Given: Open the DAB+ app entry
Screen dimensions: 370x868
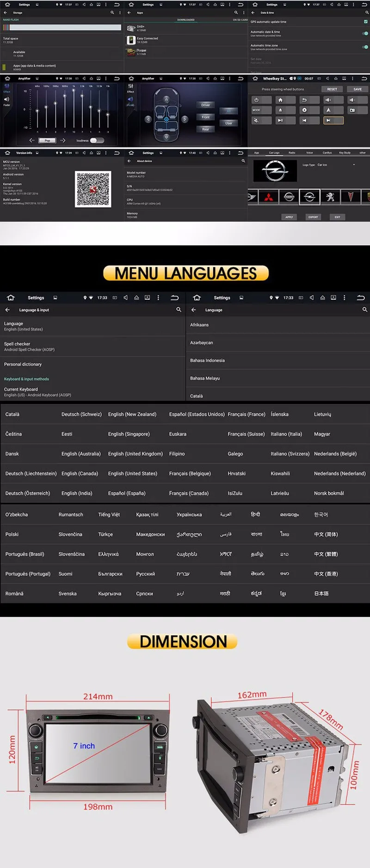Looking at the screenshot, I should click(186, 28).
